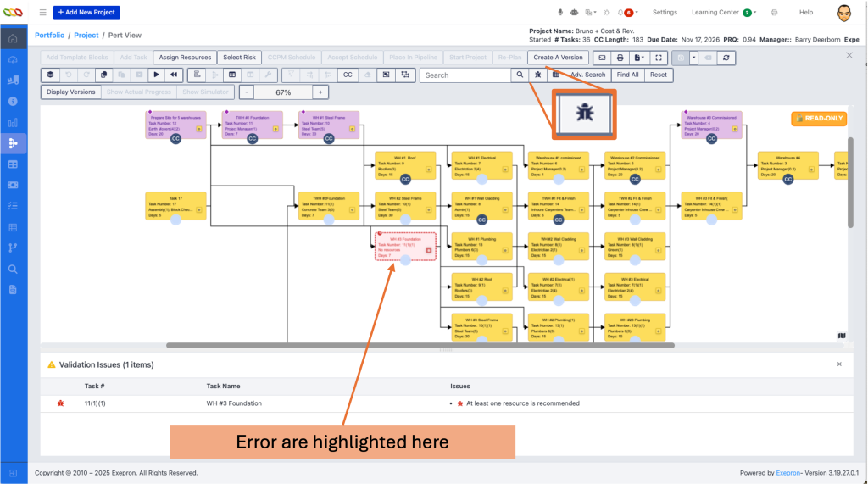Viewport: 868px width, 484px height.
Task: Click the fullscreen expand icon in toolbar
Action: tap(659, 58)
